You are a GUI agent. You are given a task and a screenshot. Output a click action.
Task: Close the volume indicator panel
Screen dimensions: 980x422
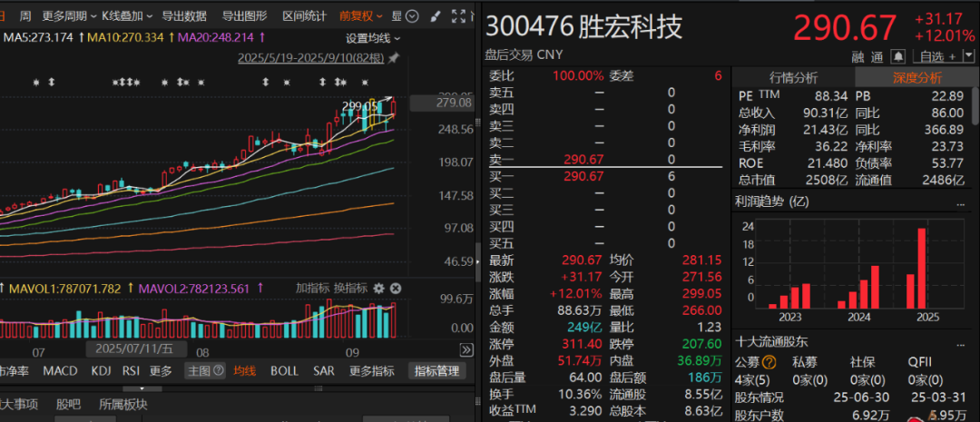[x=396, y=288]
